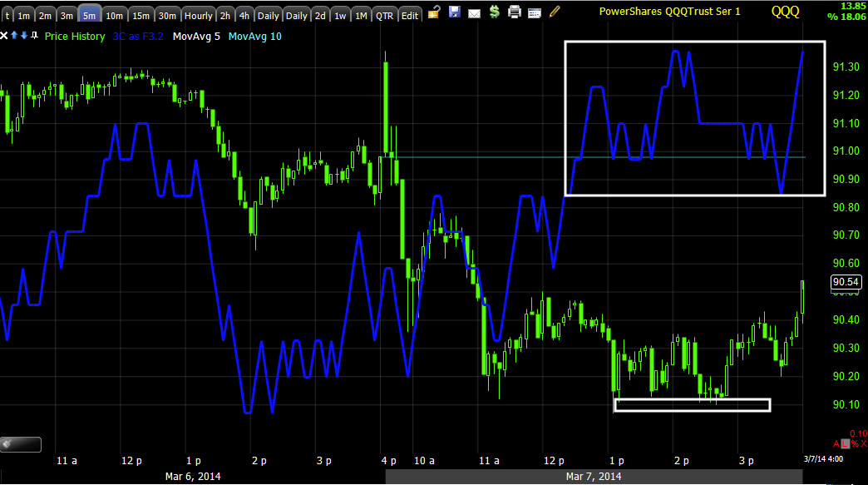
Task: Click the QQQ ticker symbol
Action: click(786, 11)
